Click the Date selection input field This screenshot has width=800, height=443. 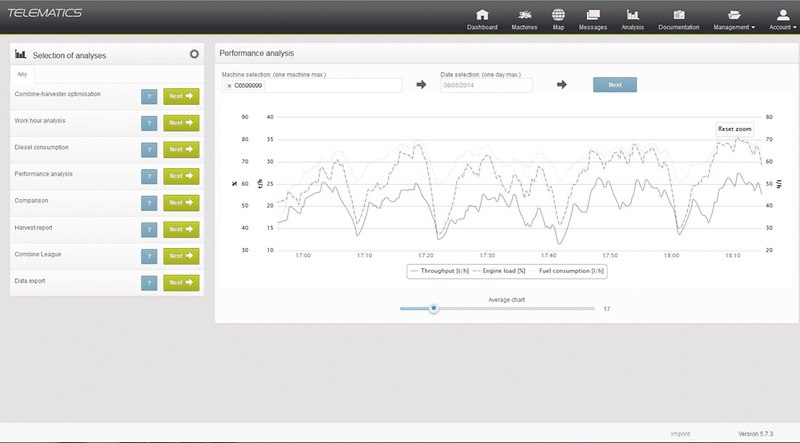point(486,86)
